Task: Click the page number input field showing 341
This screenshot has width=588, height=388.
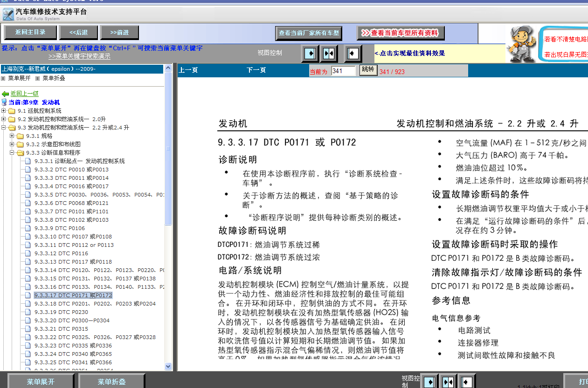Action: point(344,71)
